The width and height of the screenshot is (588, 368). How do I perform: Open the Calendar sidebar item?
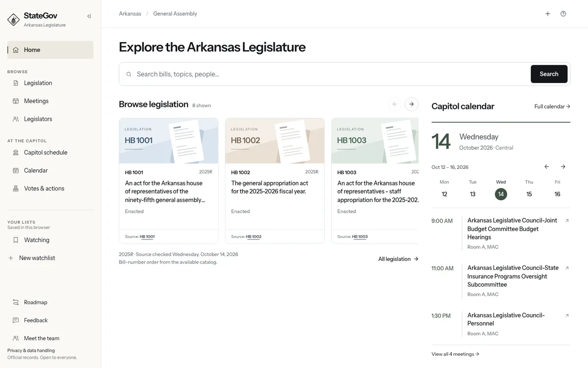50,171
